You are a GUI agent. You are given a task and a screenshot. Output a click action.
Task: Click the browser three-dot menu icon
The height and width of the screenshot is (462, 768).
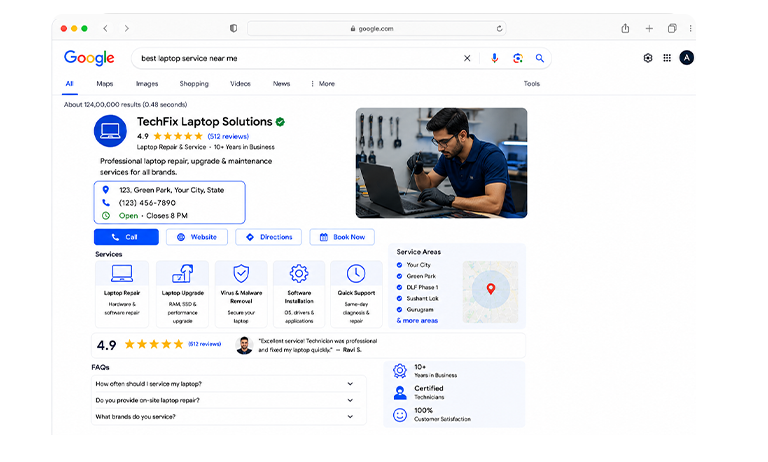[x=690, y=28]
